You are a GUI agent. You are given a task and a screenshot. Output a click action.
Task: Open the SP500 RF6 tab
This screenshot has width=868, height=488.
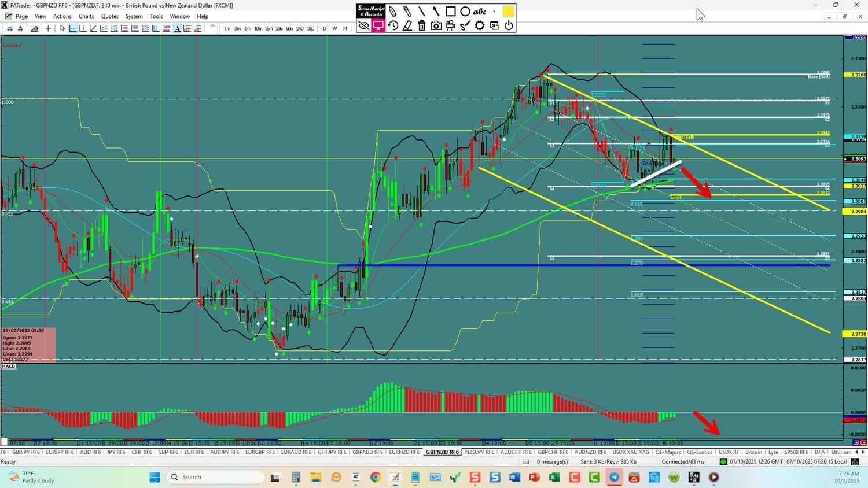pos(796,452)
